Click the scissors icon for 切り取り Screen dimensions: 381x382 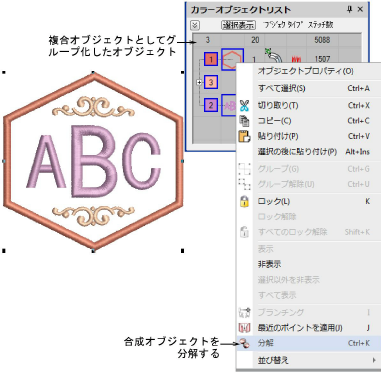(x=244, y=106)
